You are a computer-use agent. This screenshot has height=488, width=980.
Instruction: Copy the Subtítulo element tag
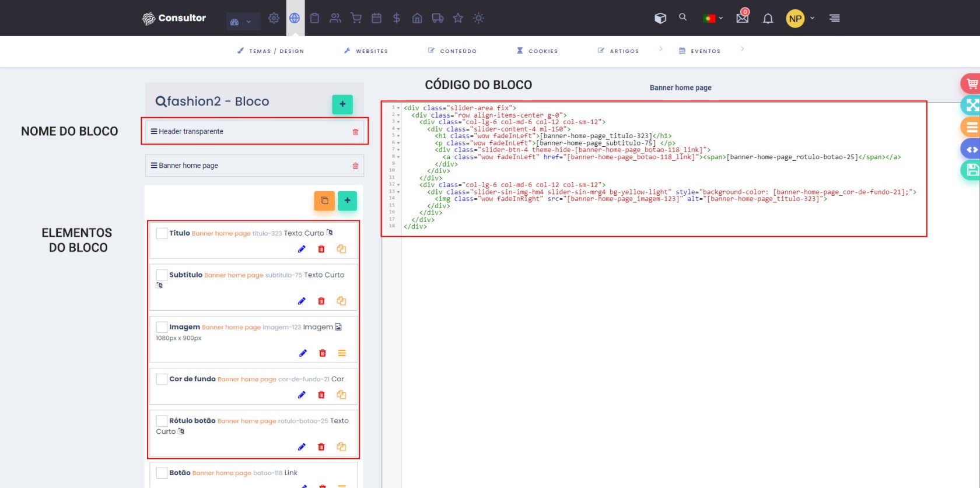coord(341,301)
